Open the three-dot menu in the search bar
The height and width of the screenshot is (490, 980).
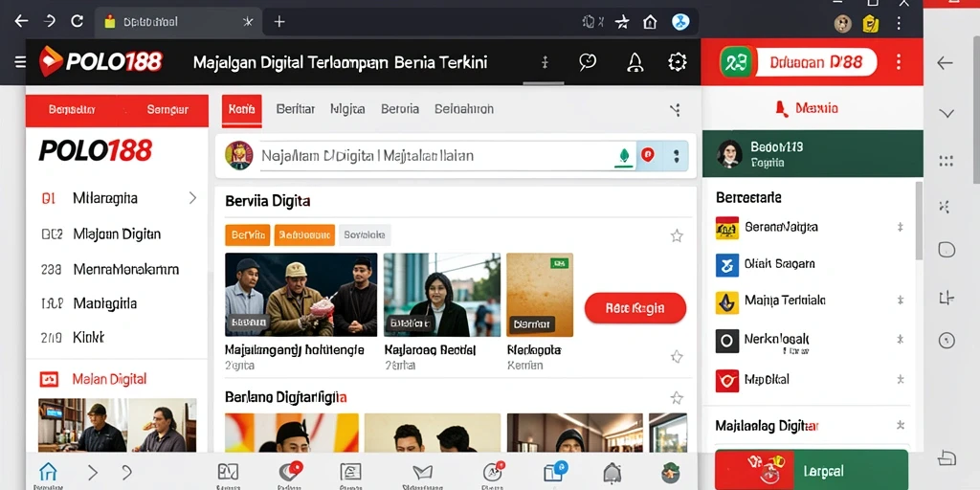tap(677, 156)
